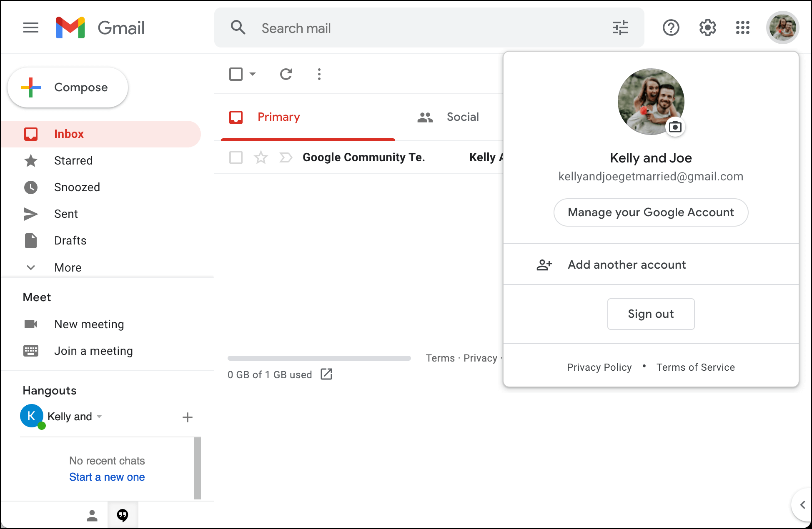Open Hangouts contacts person icon
The height and width of the screenshot is (529, 812).
(x=92, y=515)
